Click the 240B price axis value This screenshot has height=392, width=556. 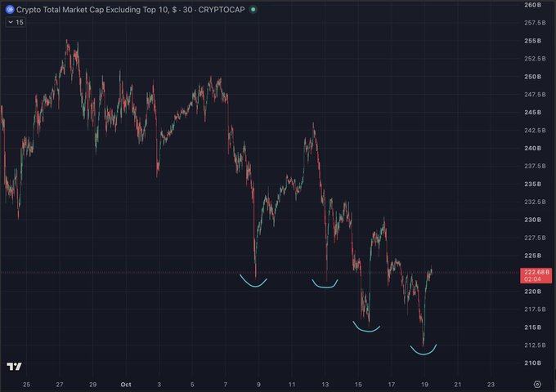[532, 148]
